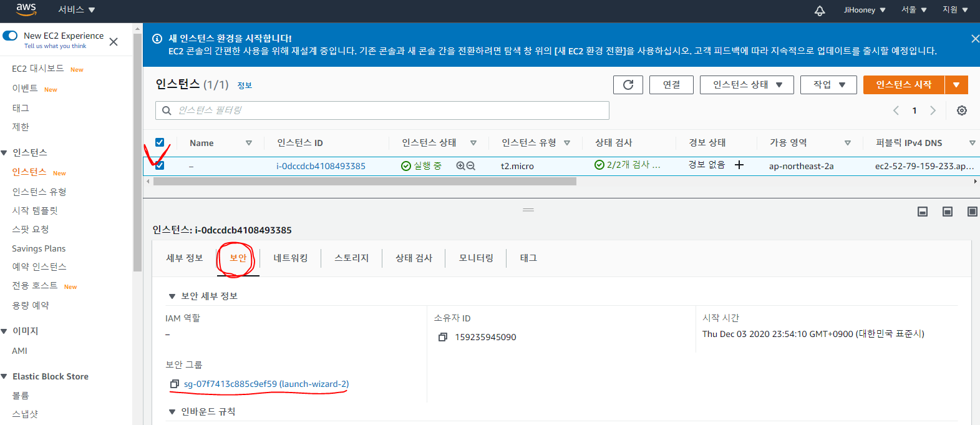Open 인스턴스 유형 in sidebar
The image size is (980, 425).
[x=39, y=192]
